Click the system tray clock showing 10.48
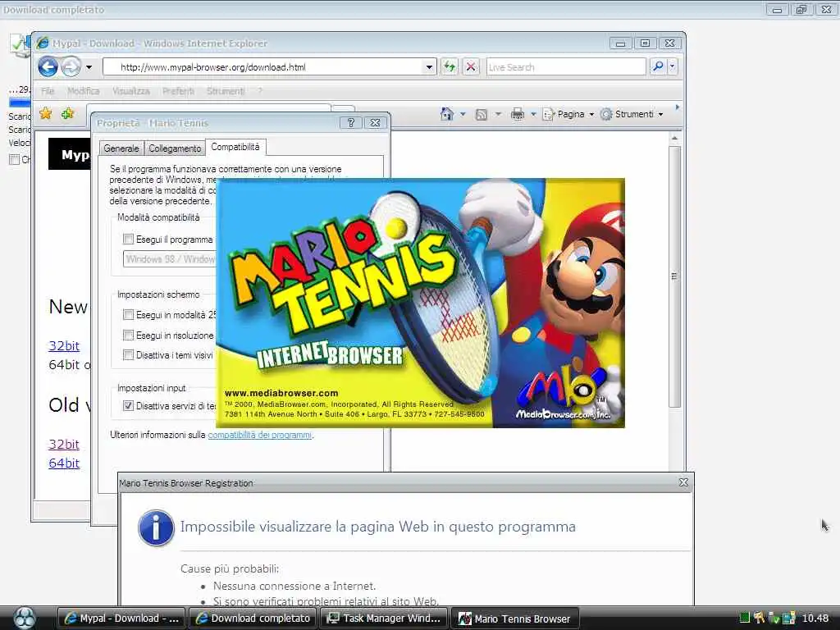The image size is (840, 630). (815, 619)
